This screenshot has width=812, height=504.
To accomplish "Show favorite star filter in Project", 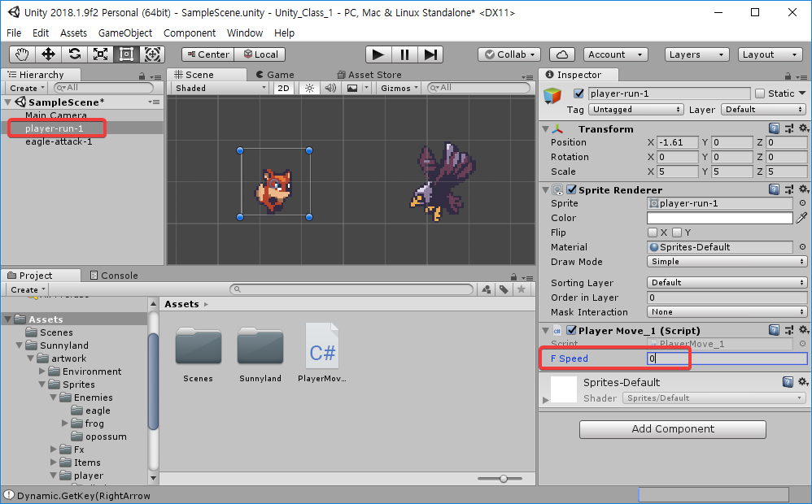I will (521, 289).
